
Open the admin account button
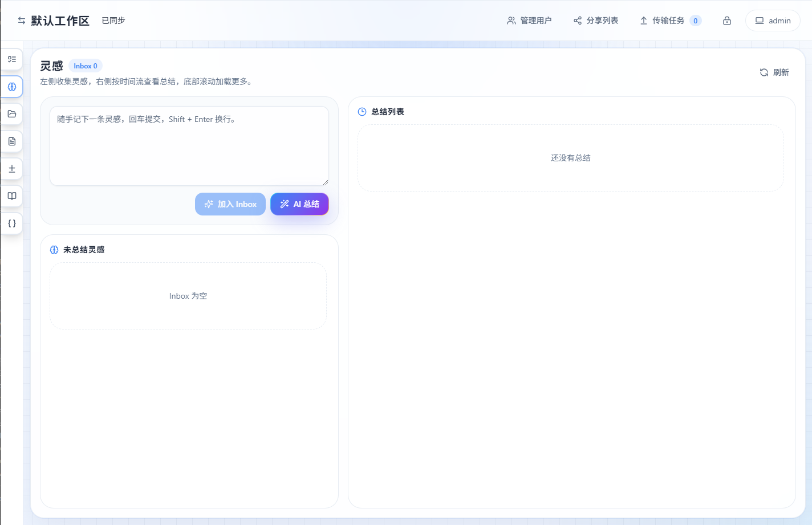773,21
